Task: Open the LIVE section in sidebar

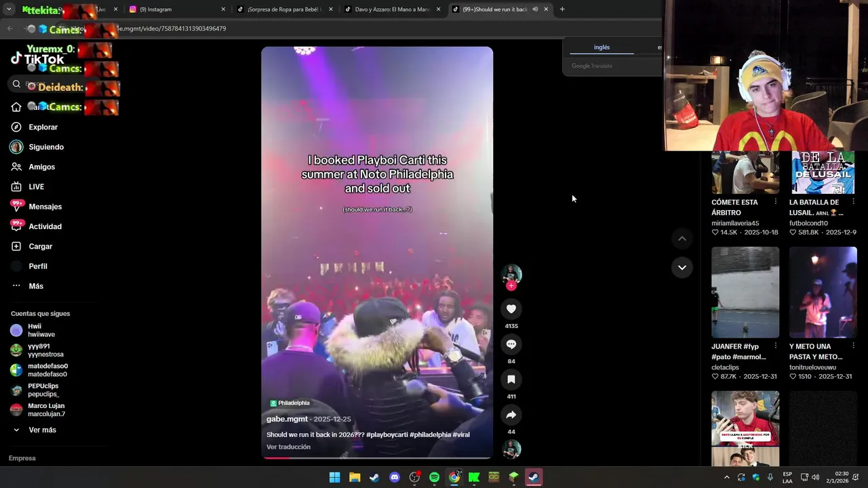Action: [37, 187]
